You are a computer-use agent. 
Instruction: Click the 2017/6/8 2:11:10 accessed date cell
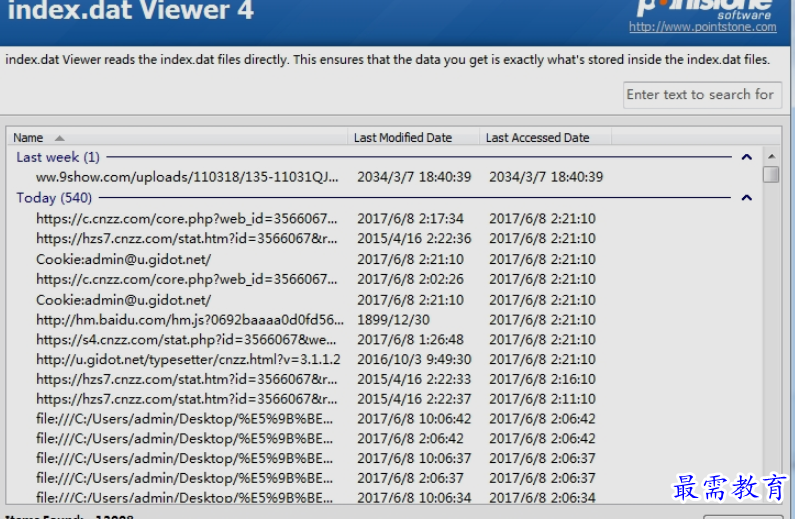542,399
